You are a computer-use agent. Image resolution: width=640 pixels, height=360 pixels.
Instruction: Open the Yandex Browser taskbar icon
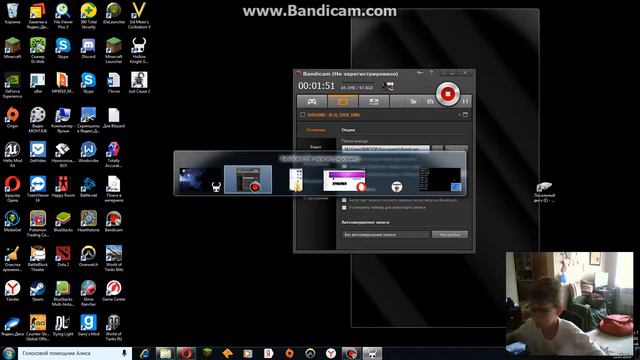[331, 353]
